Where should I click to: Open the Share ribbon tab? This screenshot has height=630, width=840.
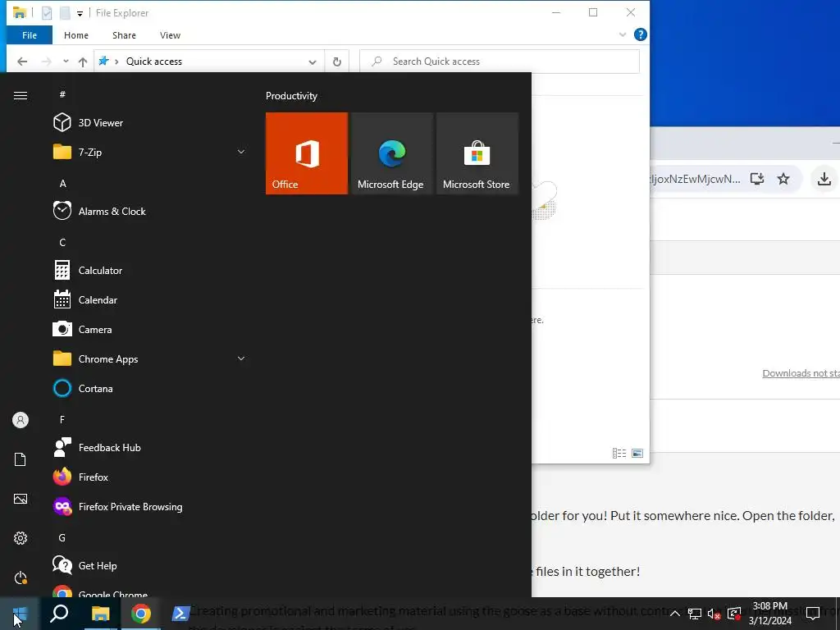tap(124, 35)
